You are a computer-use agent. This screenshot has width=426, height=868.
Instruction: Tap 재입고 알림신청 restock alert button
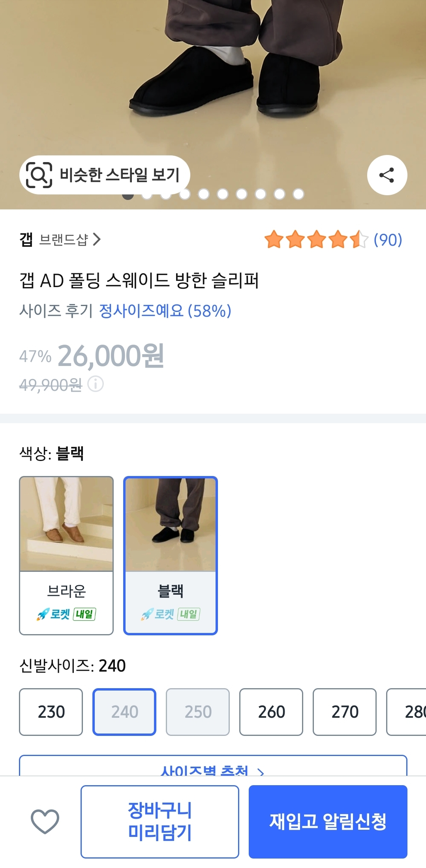point(328,821)
